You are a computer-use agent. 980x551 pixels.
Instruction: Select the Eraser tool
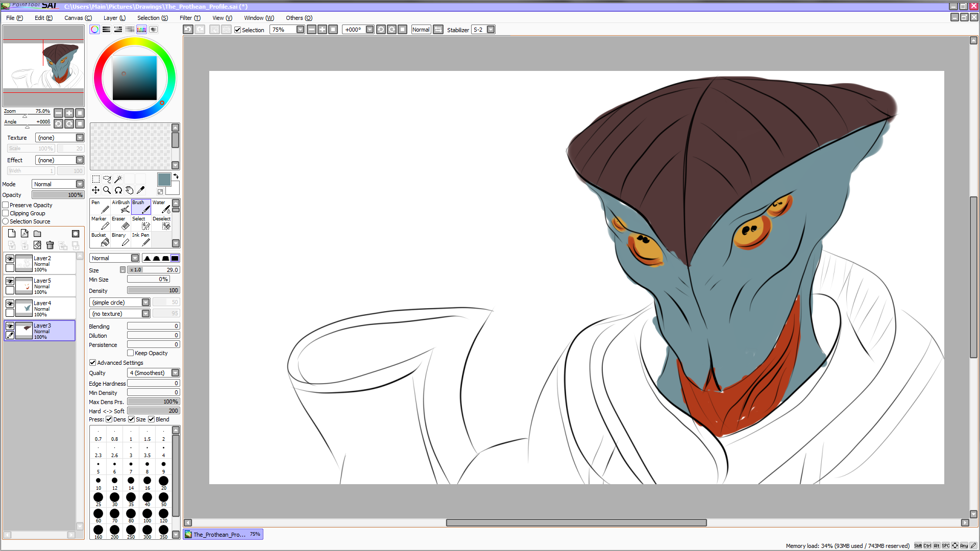[120, 223]
